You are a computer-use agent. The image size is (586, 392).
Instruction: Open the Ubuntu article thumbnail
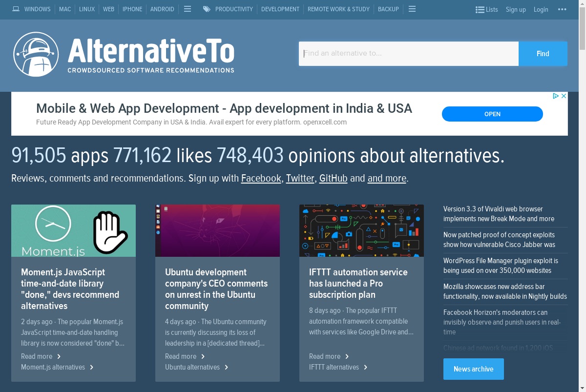pyautogui.click(x=217, y=230)
